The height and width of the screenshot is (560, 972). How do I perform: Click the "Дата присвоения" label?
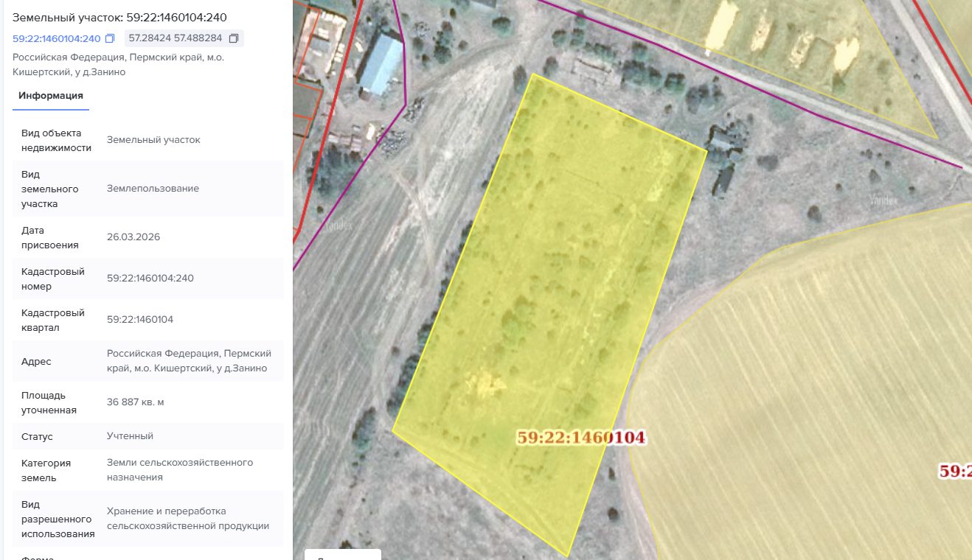coord(50,237)
